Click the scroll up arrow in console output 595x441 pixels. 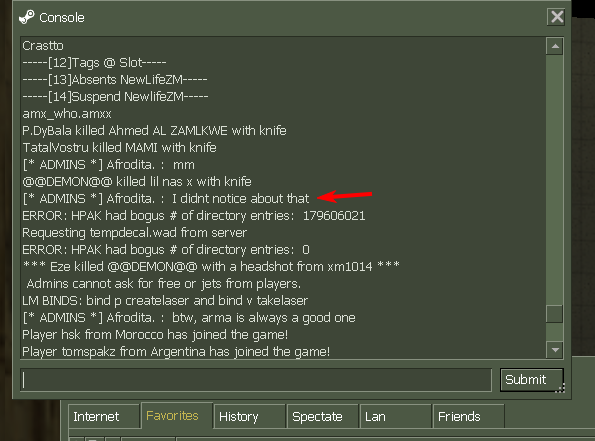point(555,46)
